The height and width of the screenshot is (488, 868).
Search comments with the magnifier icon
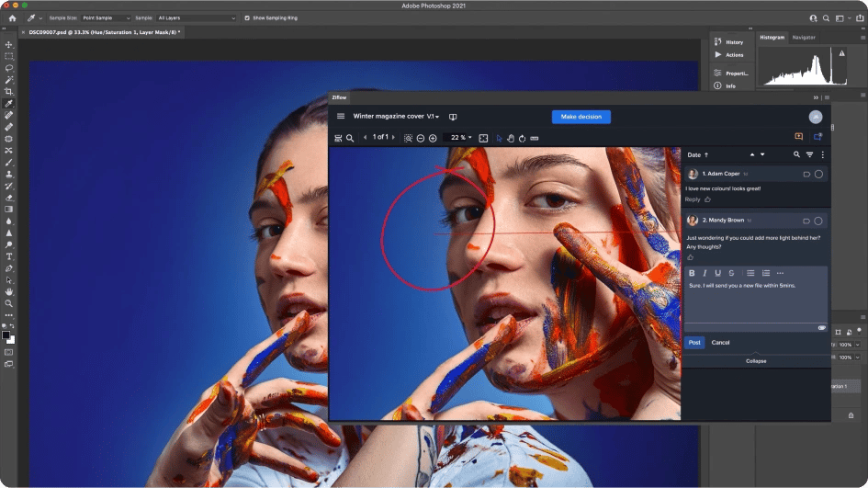796,154
